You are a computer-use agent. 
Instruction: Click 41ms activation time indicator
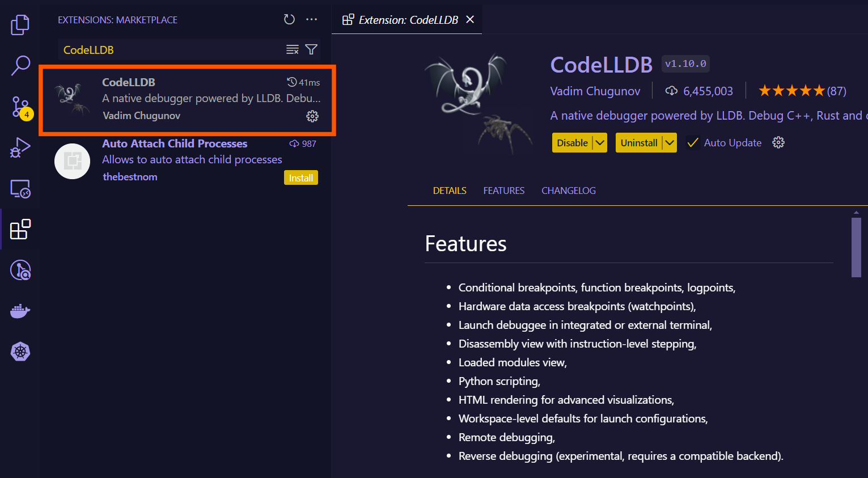pyautogui.click(x=303, y=82)
